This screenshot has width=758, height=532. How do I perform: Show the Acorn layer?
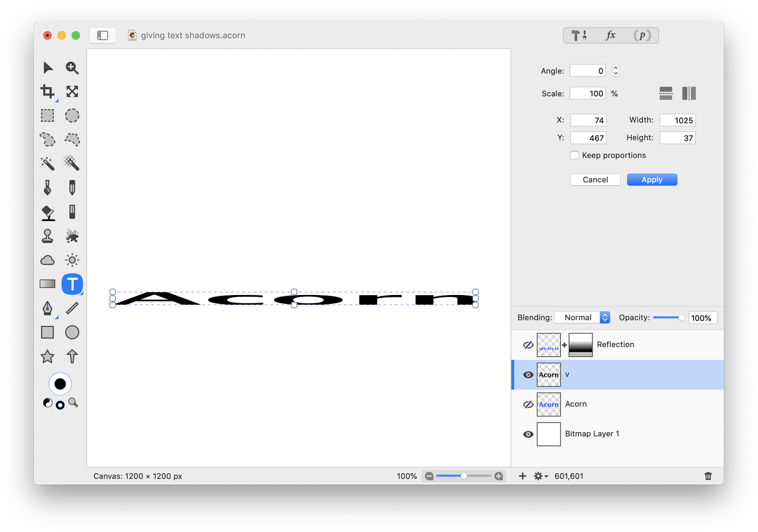click(528, 404)
